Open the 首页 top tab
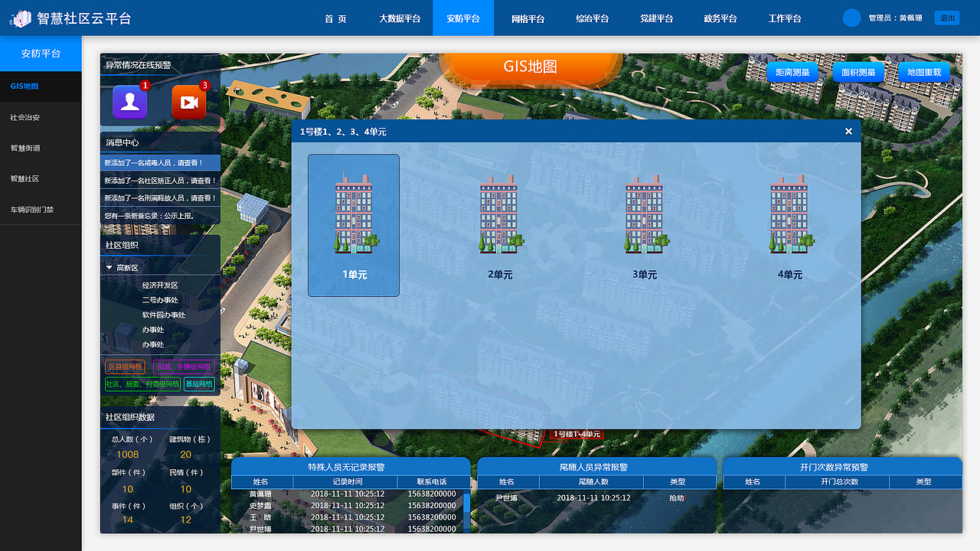The image size is (980, 551). click(x=335, y=18)
